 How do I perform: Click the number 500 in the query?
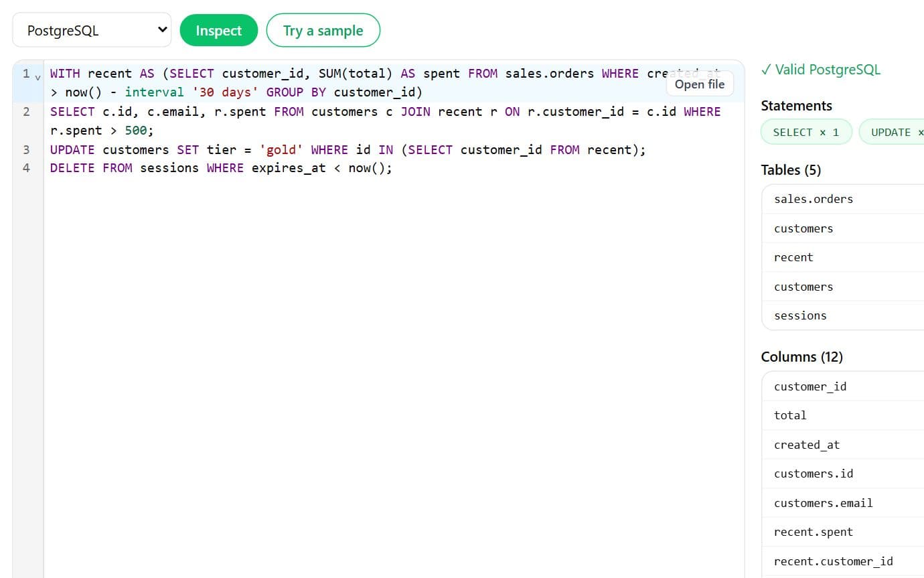(x=136, y=131)
